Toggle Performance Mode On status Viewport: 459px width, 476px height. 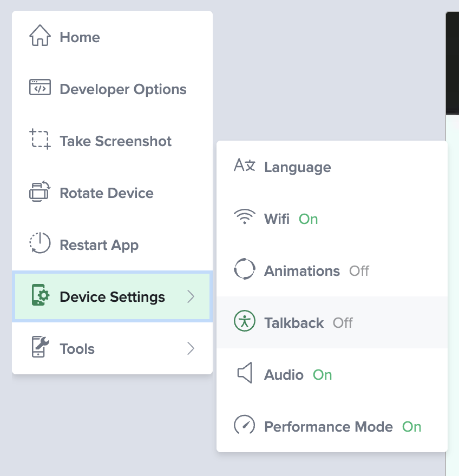(x=411, y=427)
